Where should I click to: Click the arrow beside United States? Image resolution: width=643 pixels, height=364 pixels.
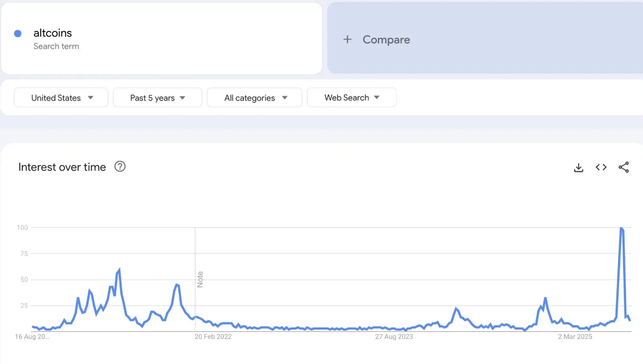coord(91,98)
